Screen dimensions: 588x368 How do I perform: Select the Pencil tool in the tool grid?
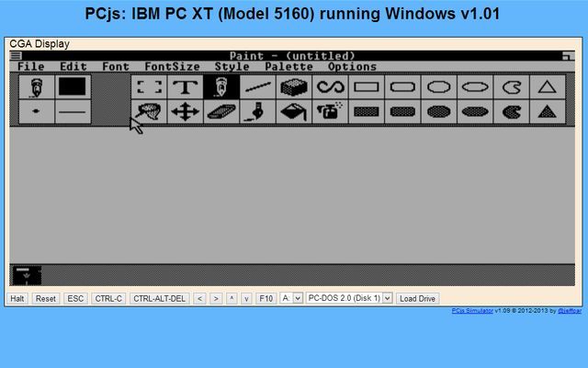[221, 86]
